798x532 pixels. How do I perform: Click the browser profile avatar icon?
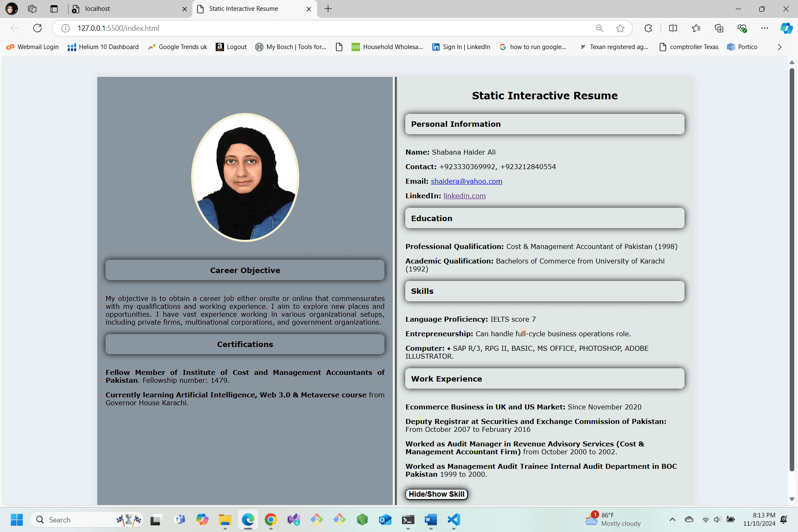(12, 9)
